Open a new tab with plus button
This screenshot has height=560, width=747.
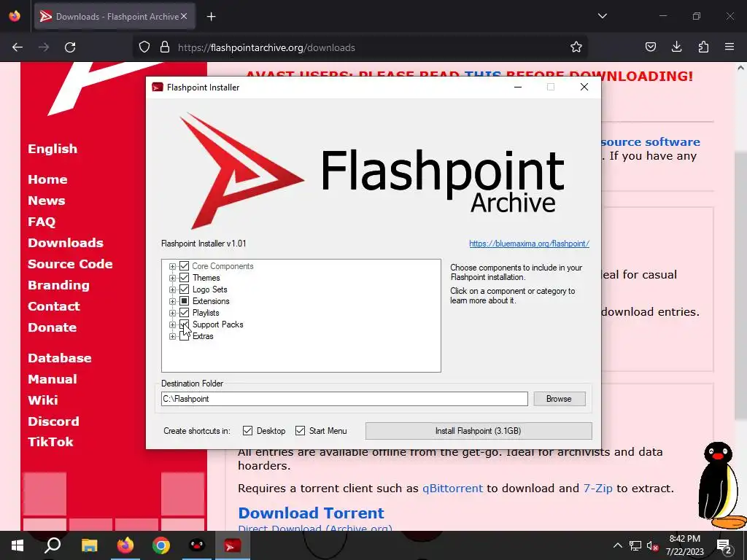click(x=211, y=17)
